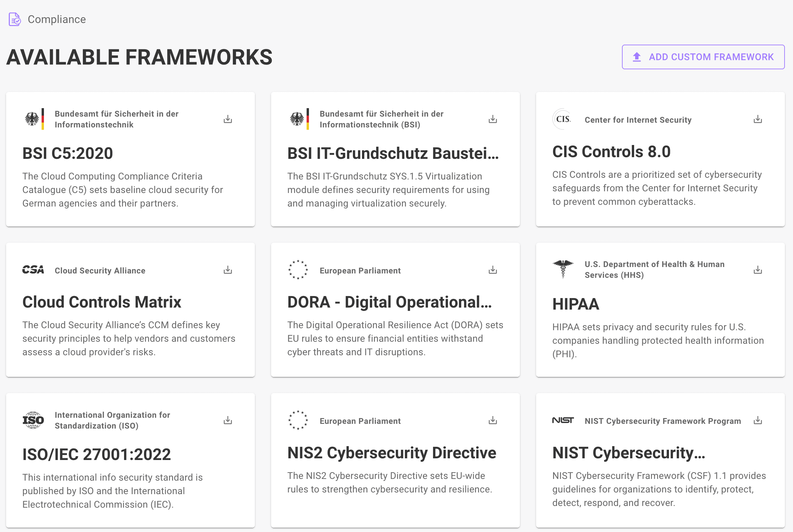793x532 pixels.
Task: Click the NIST logo
Action: (563, 420)
